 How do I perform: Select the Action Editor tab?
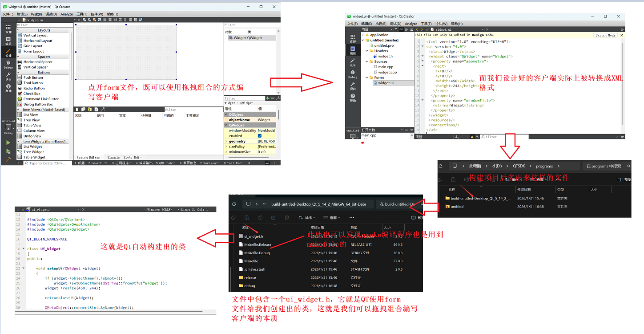click(x=89, y=157)
